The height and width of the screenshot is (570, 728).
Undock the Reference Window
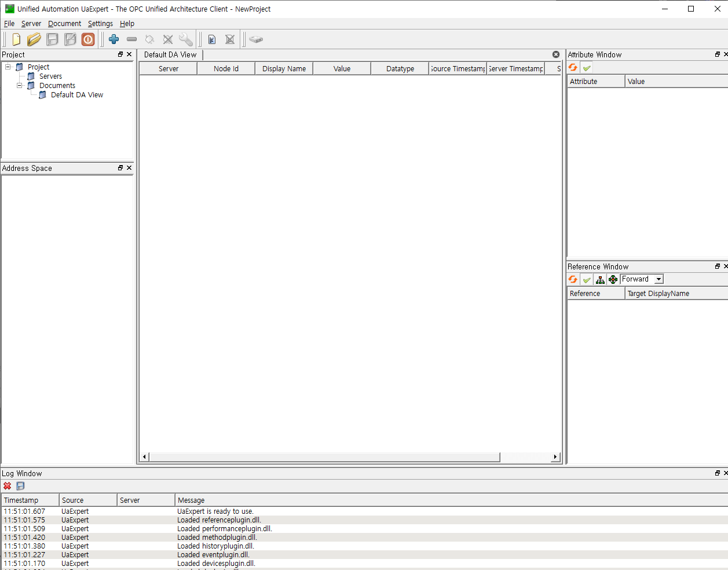[718, 266]
